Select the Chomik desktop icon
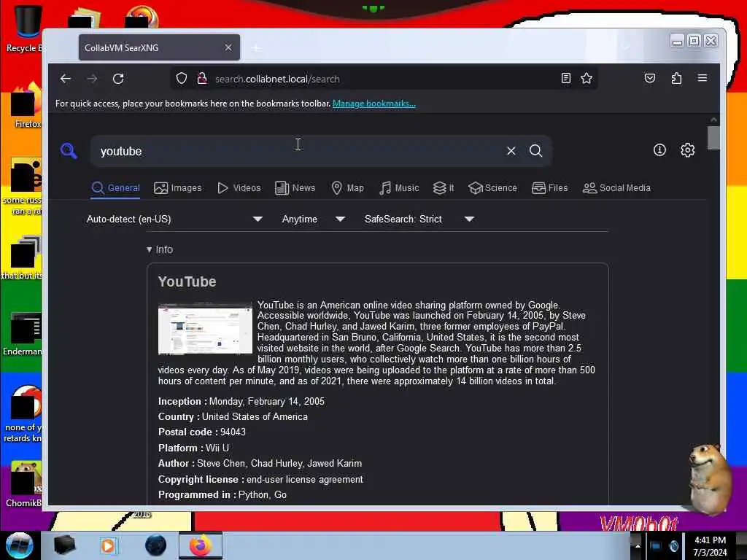Image resolution: width=747 pixels, height=560 pixels. point(25,484)
